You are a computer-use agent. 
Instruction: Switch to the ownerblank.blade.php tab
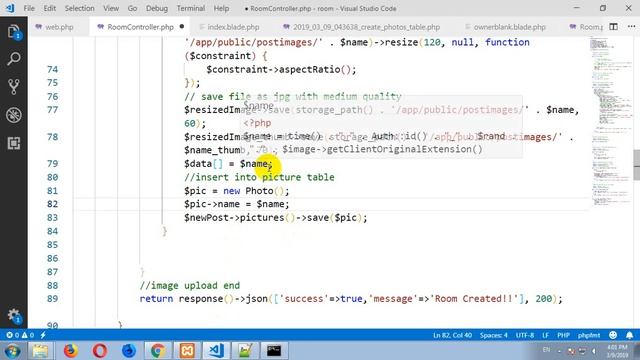coord(509,27)
